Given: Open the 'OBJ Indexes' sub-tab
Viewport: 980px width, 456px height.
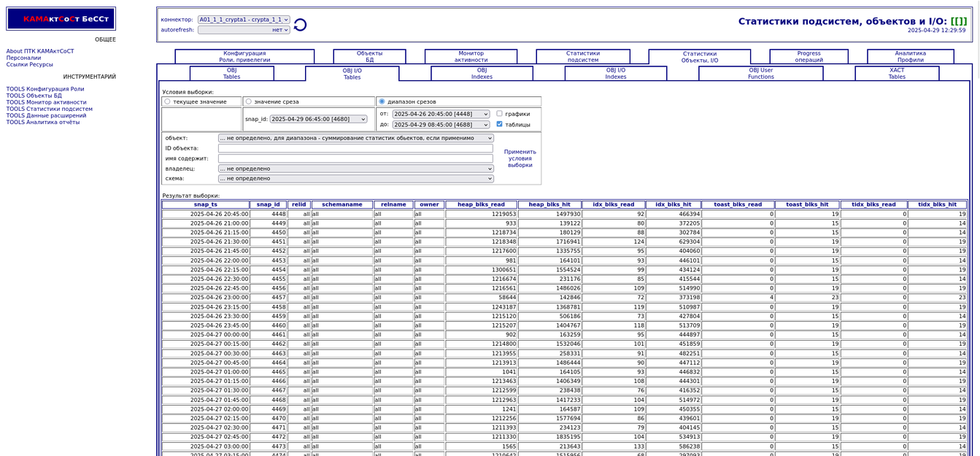Looking at the screenshot, I should [482, 73].
